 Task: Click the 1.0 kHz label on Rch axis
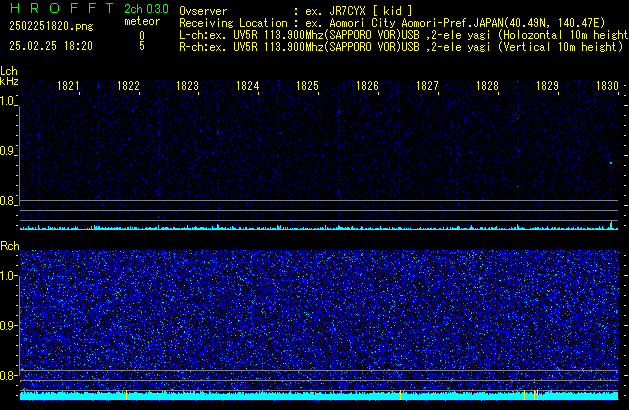coord(7,276)
